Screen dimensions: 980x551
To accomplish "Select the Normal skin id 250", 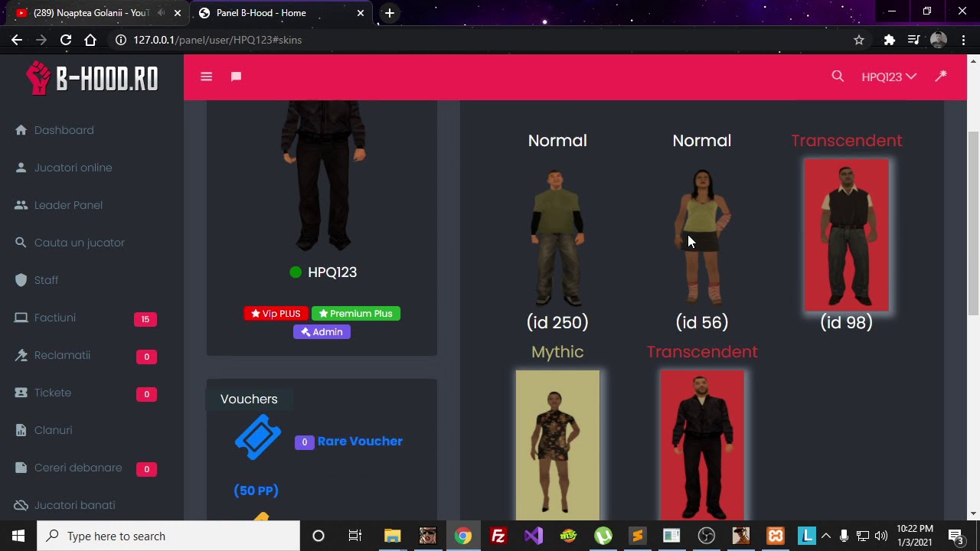I will click(557, 237).
